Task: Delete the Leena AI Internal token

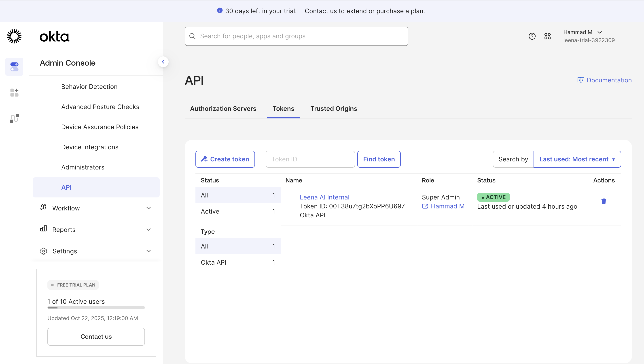Action: (604, 201)
